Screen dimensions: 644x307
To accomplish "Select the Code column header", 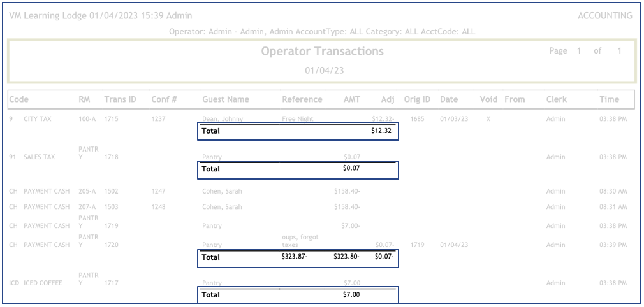I will click(x=18, y=99).
